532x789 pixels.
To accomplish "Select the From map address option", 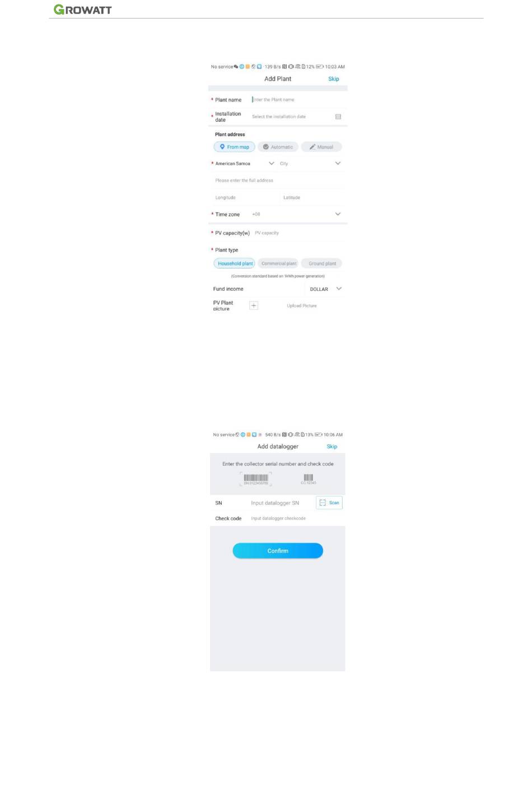I will tap(235, 147).
